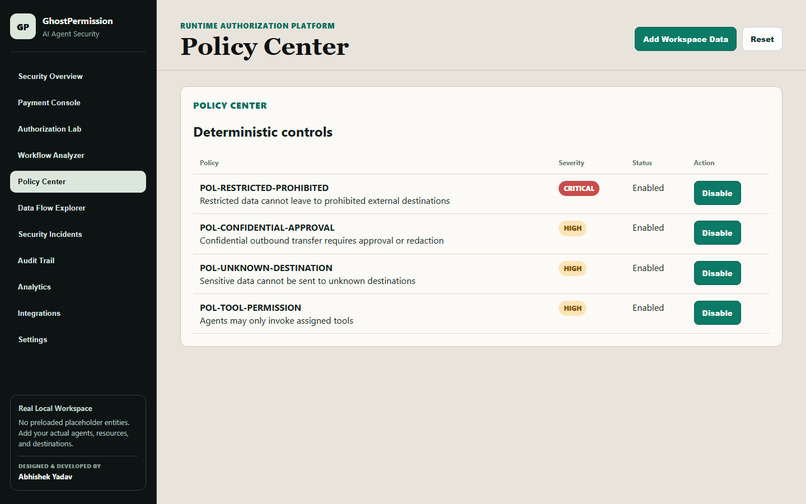Image resolution: width=806 pixels, height=504 pixels.
Task: Go to Payment Console
Action: 78,102
